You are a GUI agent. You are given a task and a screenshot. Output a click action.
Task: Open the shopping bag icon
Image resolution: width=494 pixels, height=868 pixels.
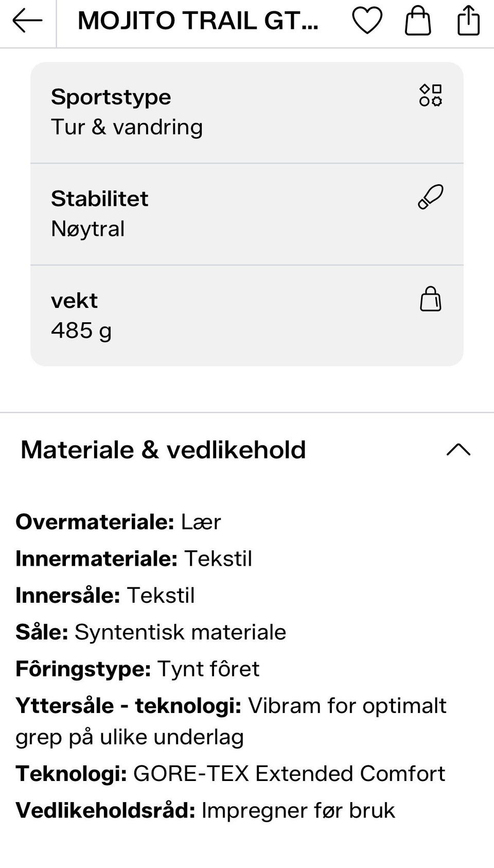418,21
